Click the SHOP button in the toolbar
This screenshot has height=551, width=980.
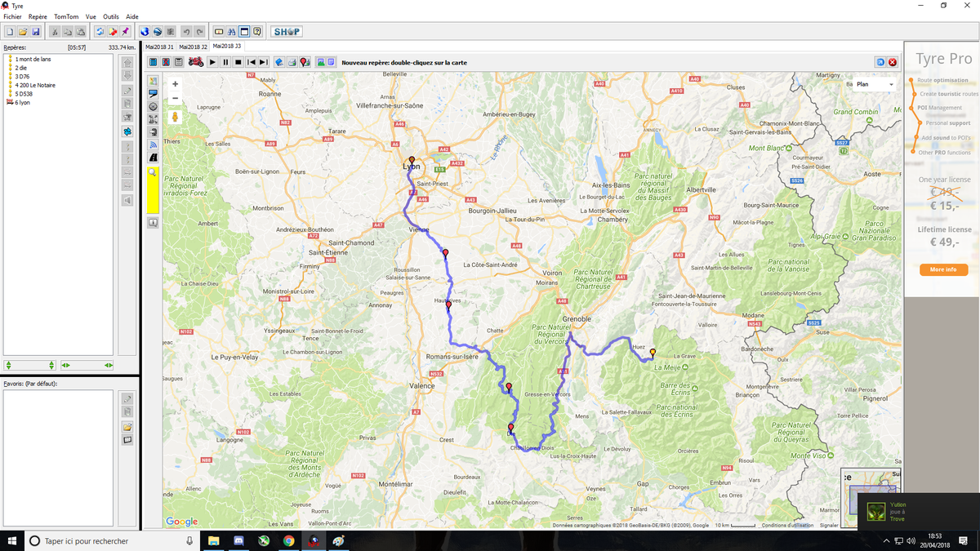pos(286,32)
